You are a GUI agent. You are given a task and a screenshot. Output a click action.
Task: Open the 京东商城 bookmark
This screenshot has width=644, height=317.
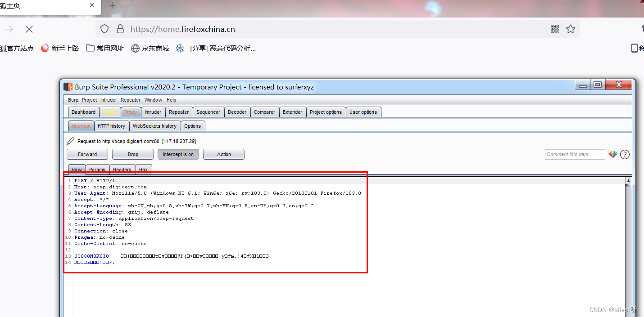[x=150, y=48]
